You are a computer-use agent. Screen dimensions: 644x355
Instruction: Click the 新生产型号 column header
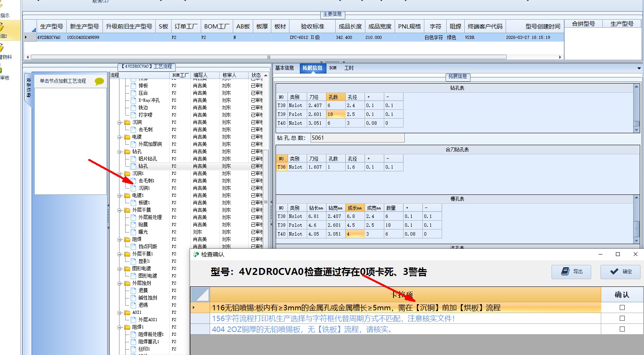click(84, 27)
